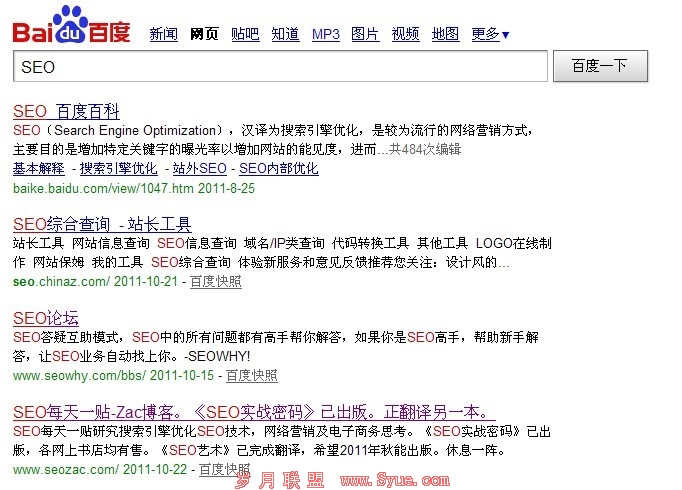Viewport: 682px width, 490px height.
Task: Open the 基本解释 sublink
Action: tap(39, 169)
